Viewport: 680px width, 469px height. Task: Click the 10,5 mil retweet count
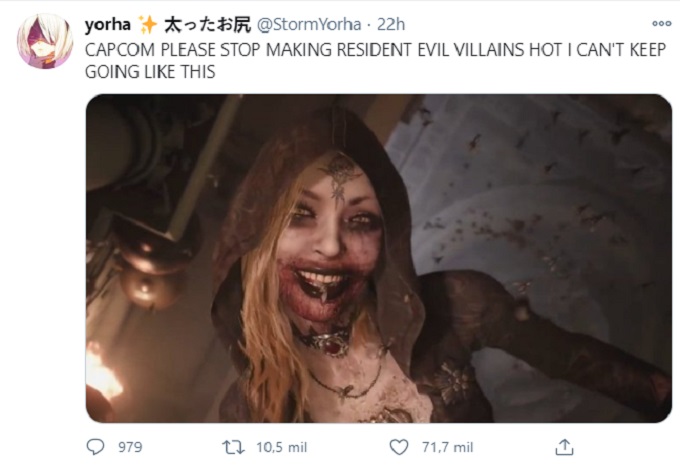284,447
